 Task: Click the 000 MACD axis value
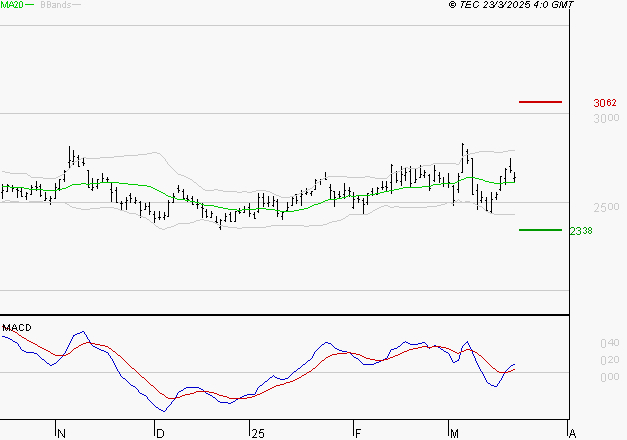point(610,377)
